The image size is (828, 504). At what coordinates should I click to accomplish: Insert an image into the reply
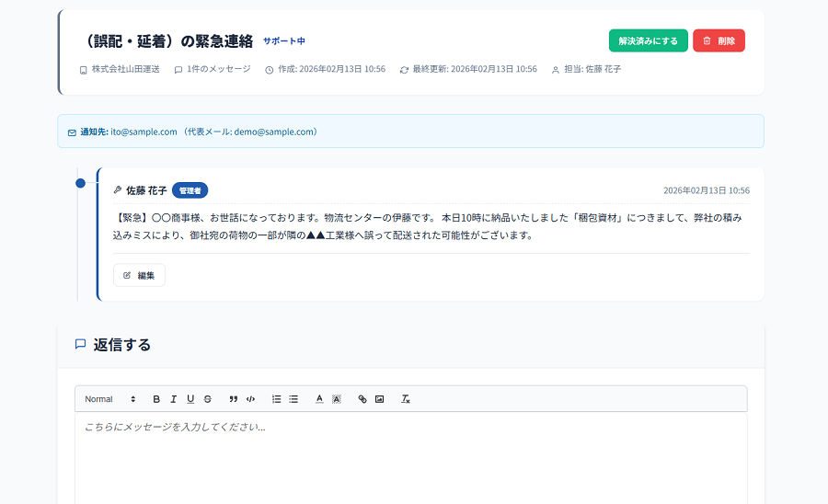[x=379, y=399]
